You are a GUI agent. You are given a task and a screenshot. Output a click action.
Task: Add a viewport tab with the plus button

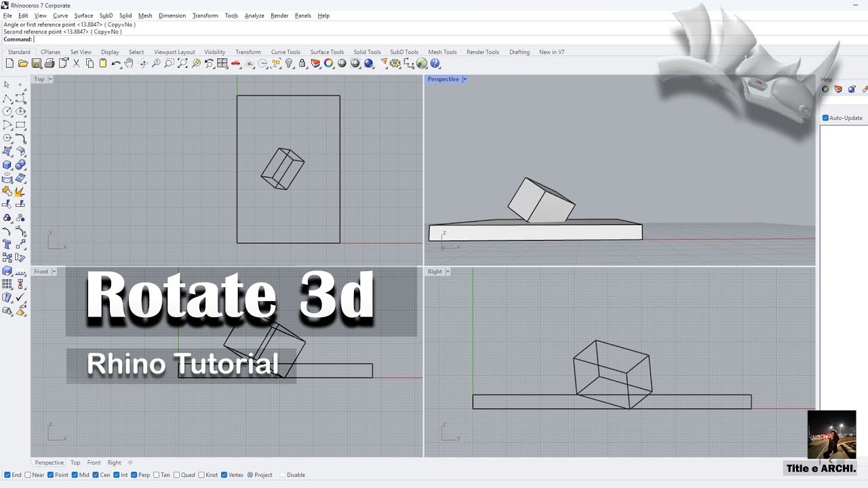point(130,463)
